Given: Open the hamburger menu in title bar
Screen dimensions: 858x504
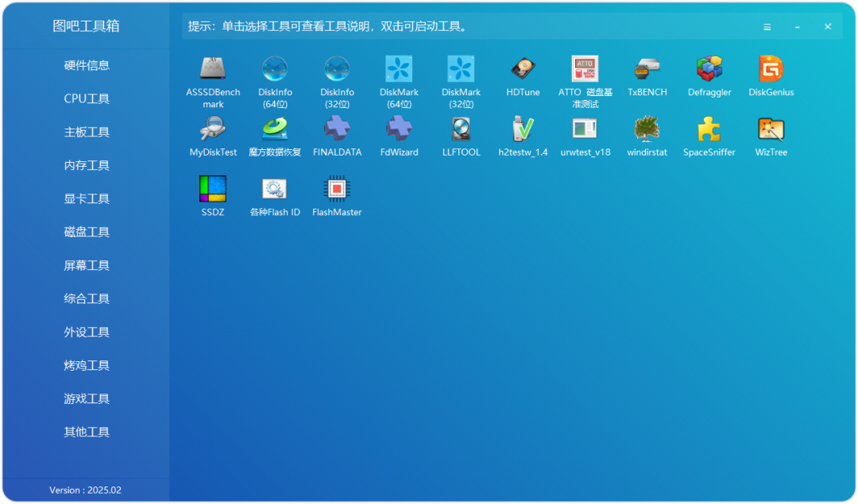Looking at the screenshot, I should click(767, 27).
